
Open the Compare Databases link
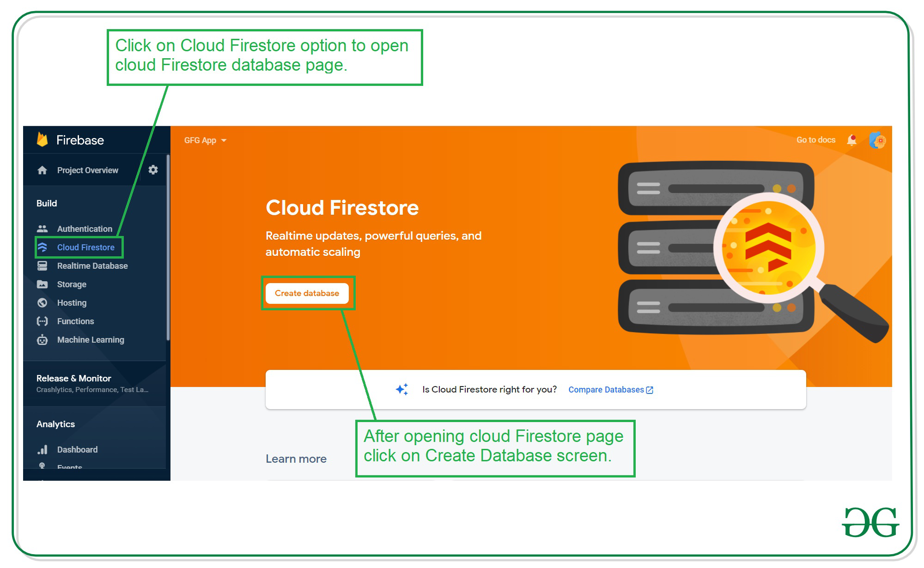[x=610, y=390]
